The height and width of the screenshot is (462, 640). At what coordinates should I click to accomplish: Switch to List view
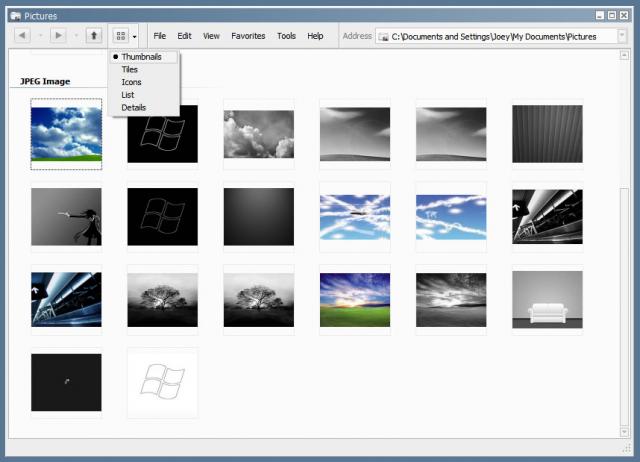[127, 95]
